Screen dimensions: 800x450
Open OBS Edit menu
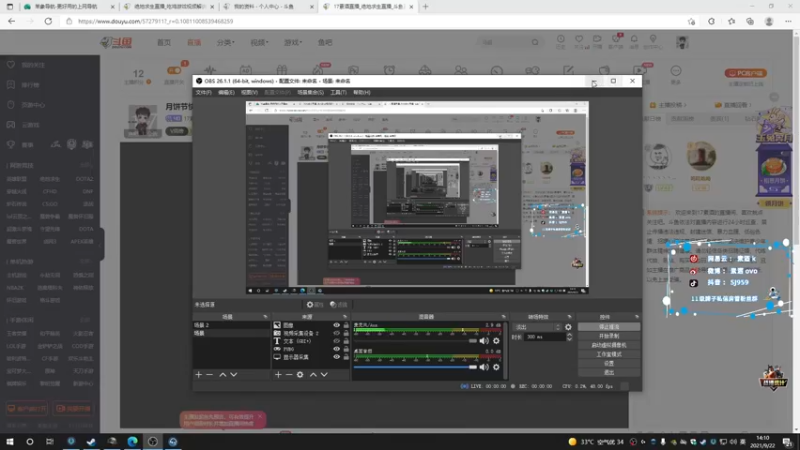[x=227, y=92]
